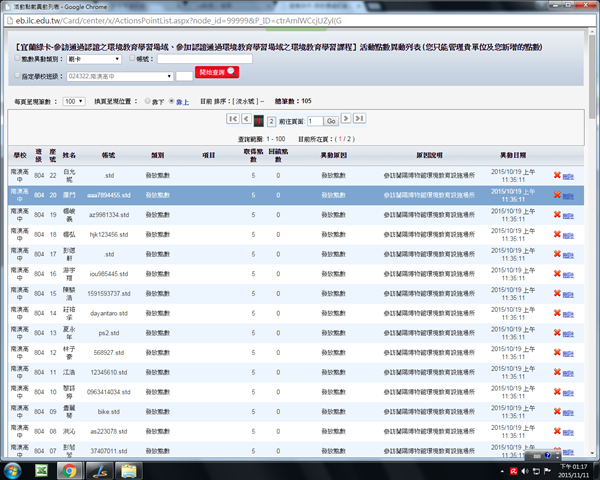Screen dimensions: 600x480
Task: Click the current page 1 pager button
Action: click(259, 121)
